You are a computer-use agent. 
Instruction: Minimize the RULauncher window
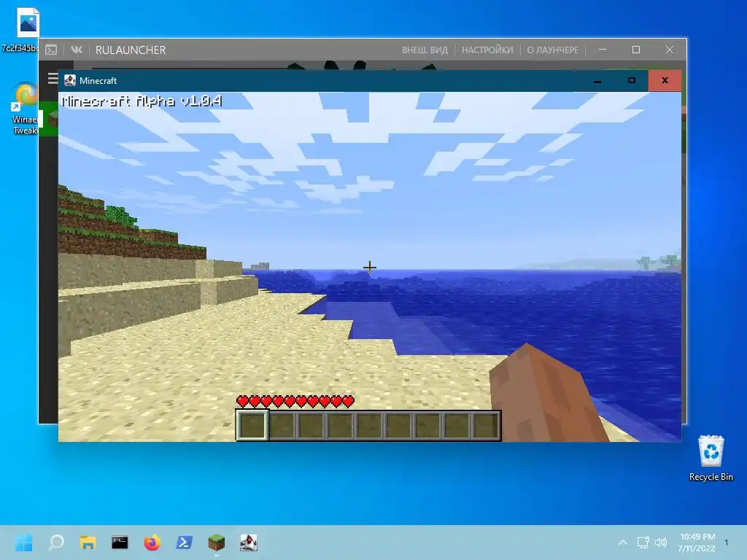pos(603,50)
